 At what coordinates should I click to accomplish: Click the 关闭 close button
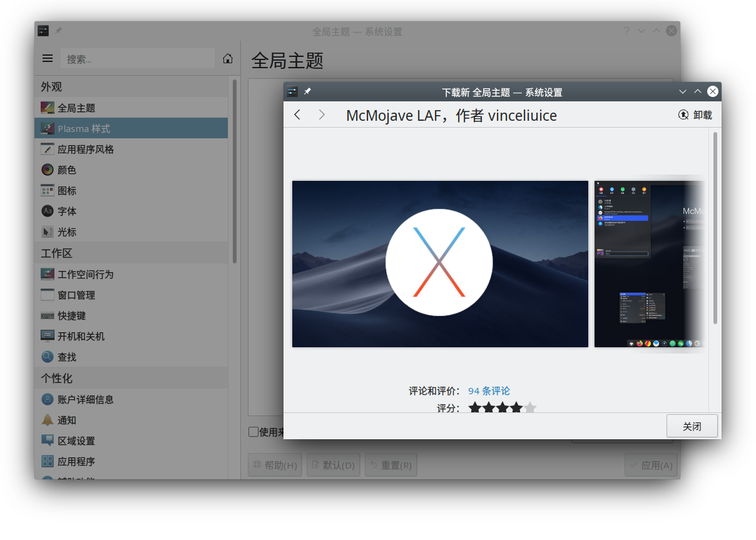tap(692, 426)
